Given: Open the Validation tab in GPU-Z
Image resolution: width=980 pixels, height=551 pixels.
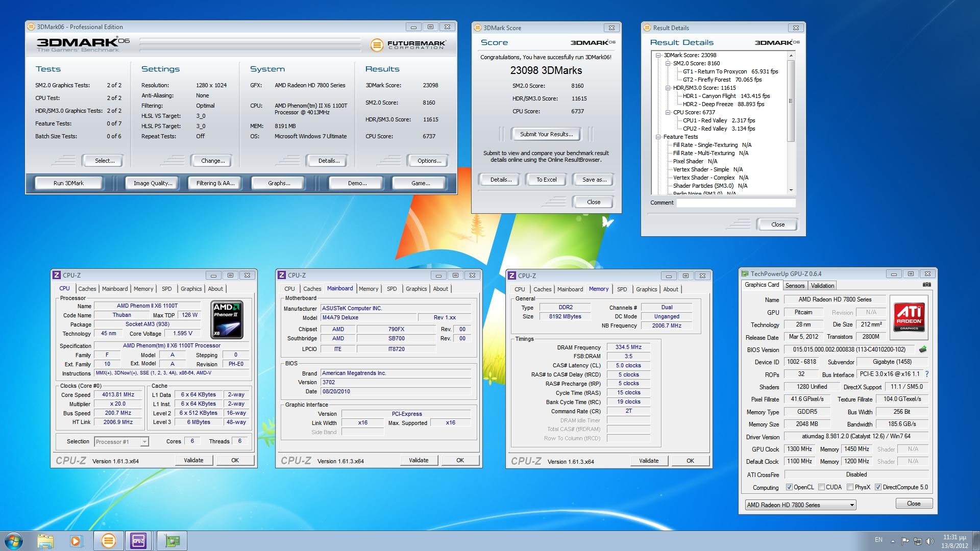Looking at the screenshot, I should pos(822,286).
